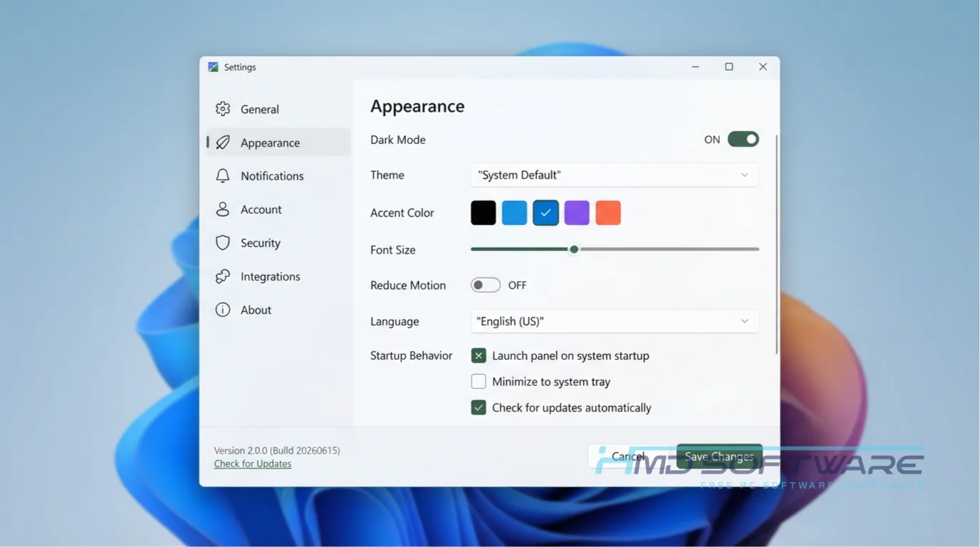980x547 pixels.
Task: Switch to the Notifications section
Action: [x=278, y=176]
